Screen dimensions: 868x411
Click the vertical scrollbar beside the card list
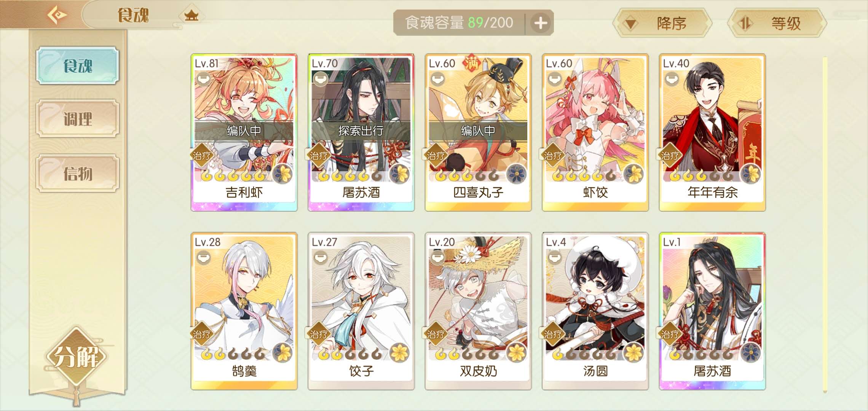pyautogui.click(x=825, y=225)
